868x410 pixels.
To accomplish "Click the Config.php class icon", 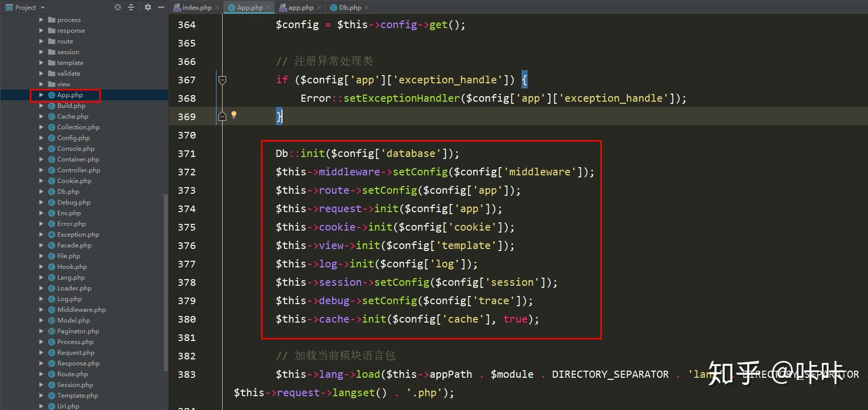I will pyautogui.click(x=52, y=138).
